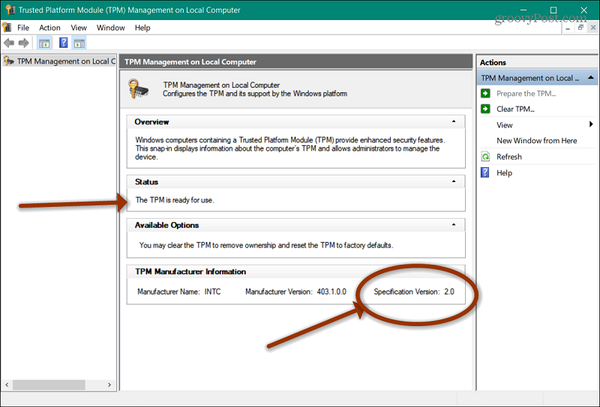Screen dimensions: 600x407
Task: Click the blue Help icon in the toolbar
Action: click(x=63, y=44)
